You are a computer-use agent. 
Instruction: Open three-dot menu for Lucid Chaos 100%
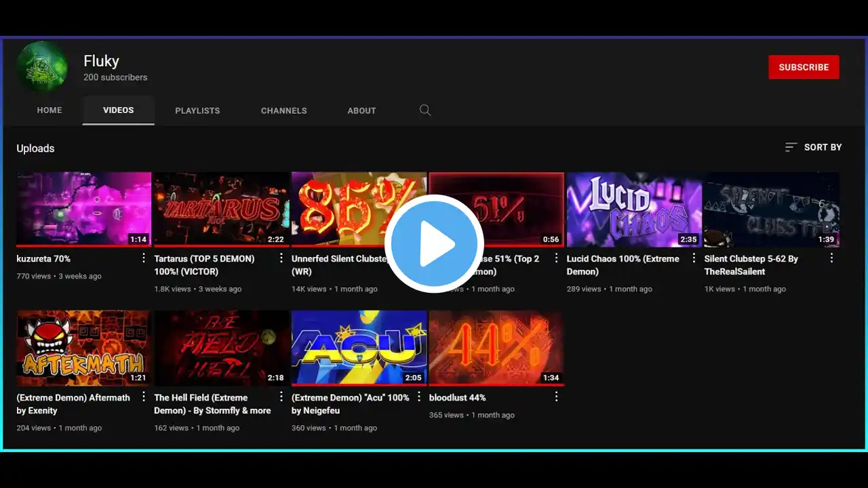coord(694,258)
